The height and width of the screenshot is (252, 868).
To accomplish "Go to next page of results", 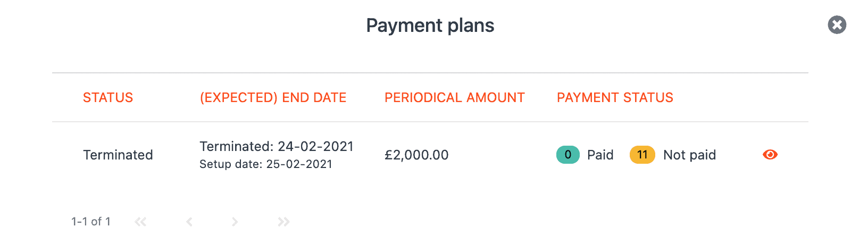I will (235, 222).
